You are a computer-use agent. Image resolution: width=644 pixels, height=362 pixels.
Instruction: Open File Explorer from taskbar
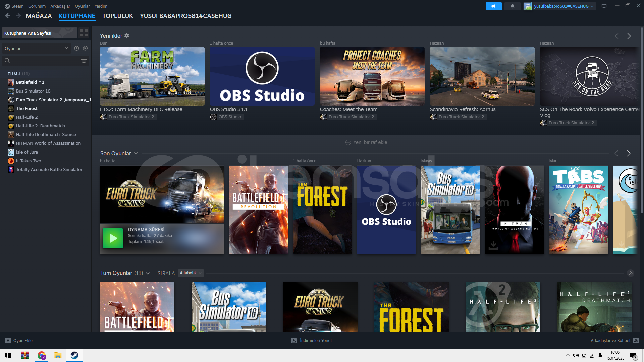click(58, 355)
